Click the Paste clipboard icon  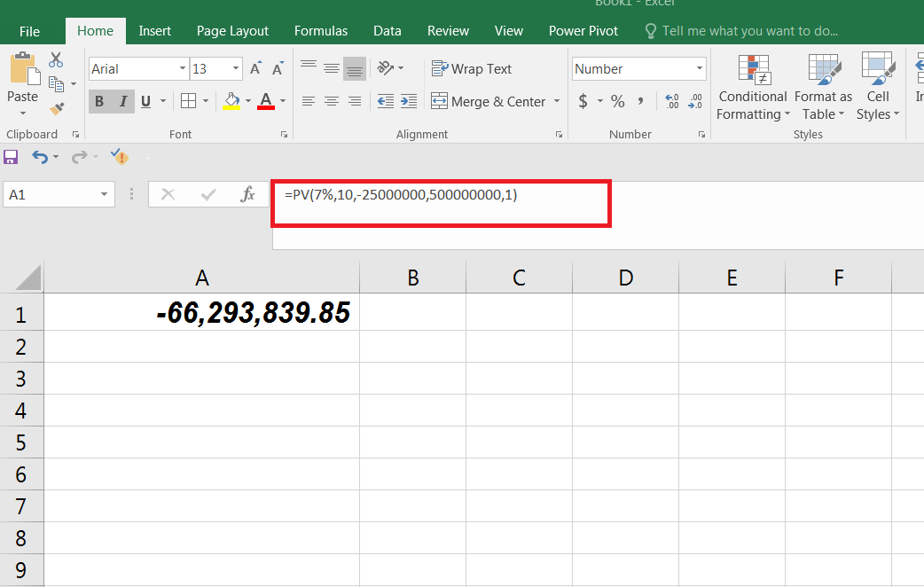pos(25,68)
